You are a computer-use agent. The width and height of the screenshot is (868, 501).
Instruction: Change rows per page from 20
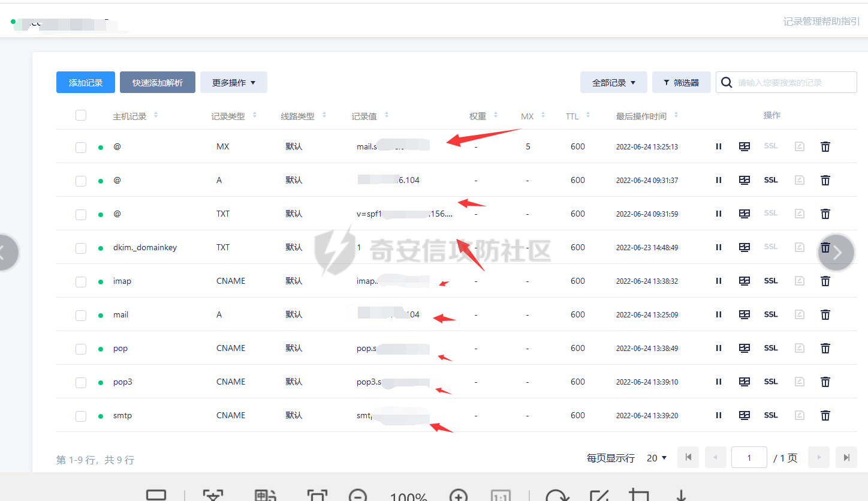coord(657,458)
